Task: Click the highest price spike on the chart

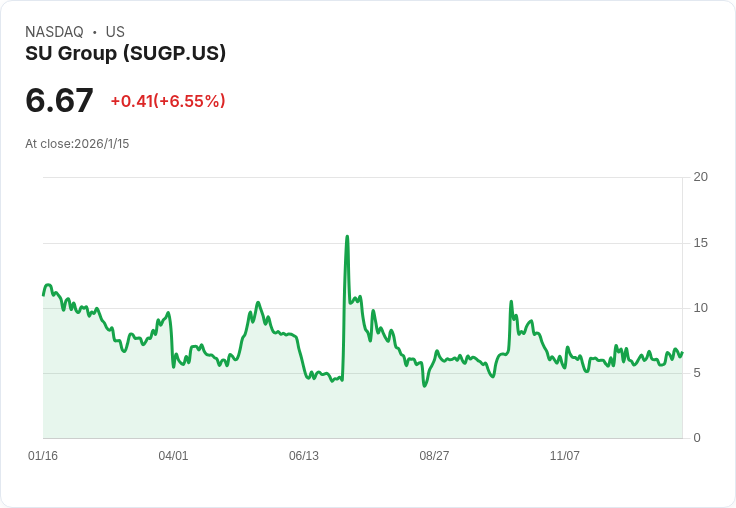Action: [347, 237]
